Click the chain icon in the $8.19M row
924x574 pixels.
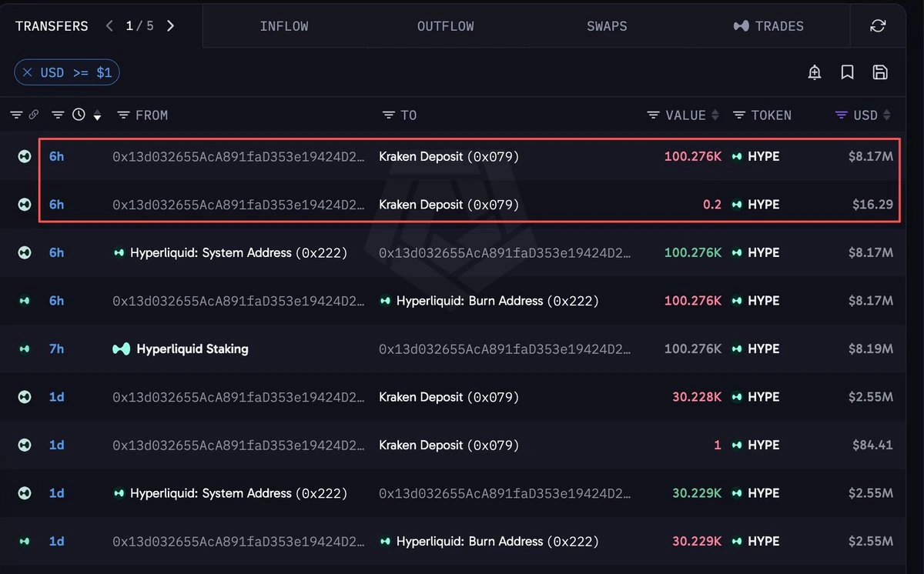pyautogui.click(x=25, y=349)
